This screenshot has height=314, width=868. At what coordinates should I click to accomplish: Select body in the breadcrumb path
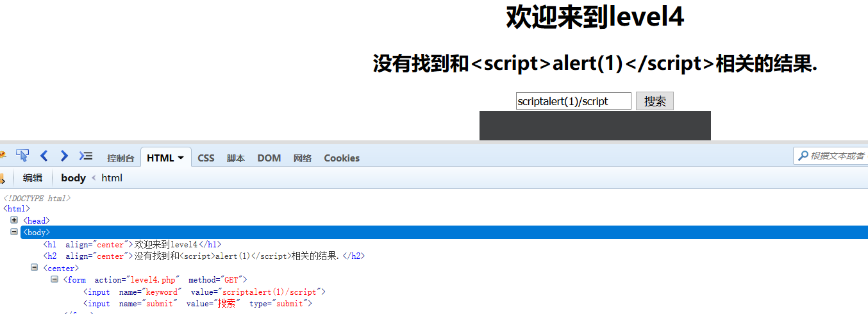click(73, 178)
